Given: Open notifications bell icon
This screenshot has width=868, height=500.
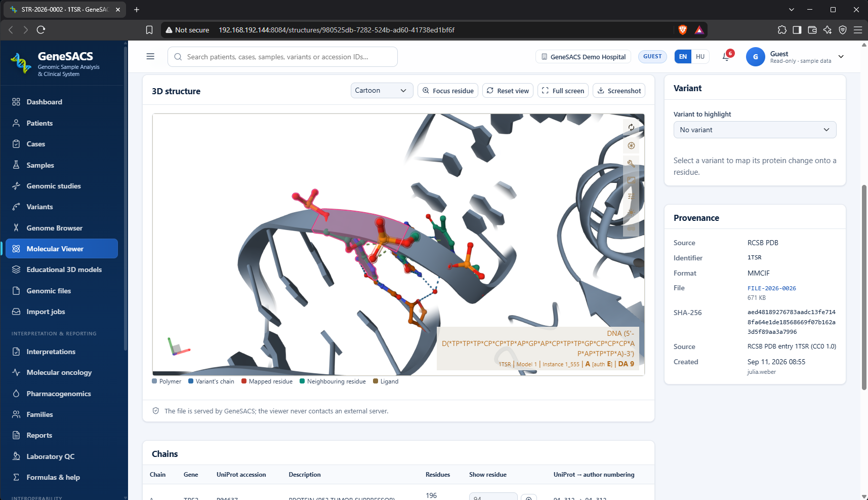Looking at the screenshot, I should click(x=726, y=57).
